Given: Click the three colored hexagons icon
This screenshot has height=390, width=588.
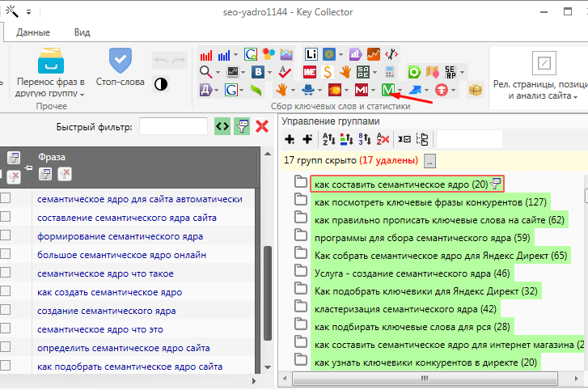Looking at the screenshot, I should [269, 54].
